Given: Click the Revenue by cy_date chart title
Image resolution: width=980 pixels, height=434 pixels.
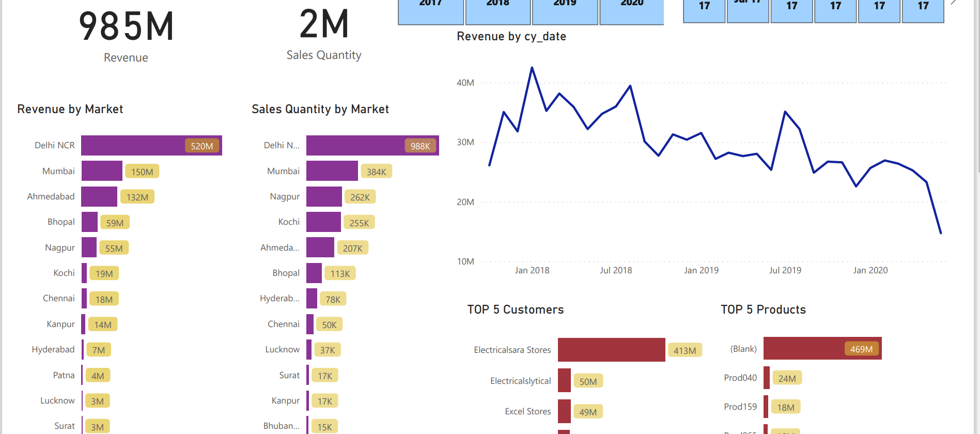Looking at the screenshot, I should pos(511,36).
